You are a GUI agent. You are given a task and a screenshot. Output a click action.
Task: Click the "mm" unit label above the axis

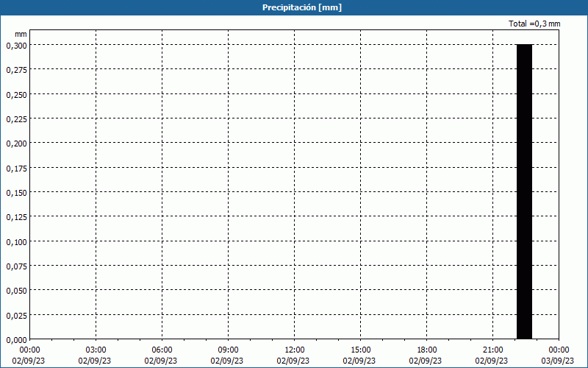pos(21,34)
